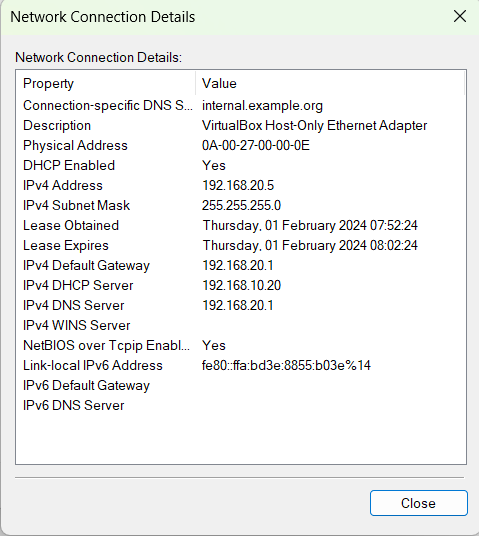Select the Link-local IPv6 Address row
This screenshot has height=536, width=479.
pos(241,365)
